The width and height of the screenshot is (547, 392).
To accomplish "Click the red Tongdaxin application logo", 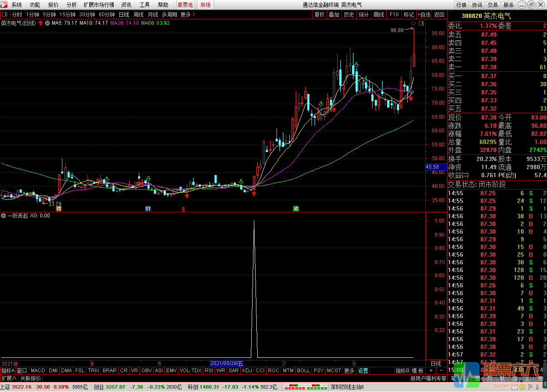I will 4,5.
